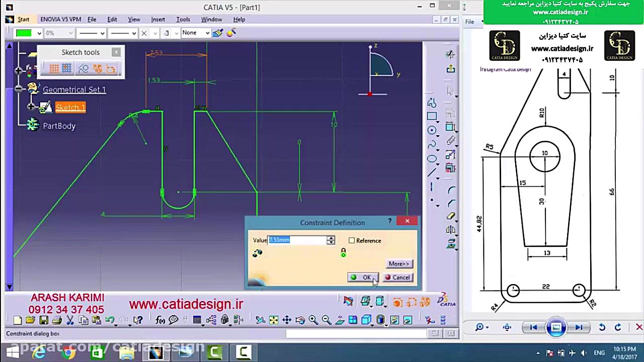Image resolution: width=644 pixels, height=362 pixels.
Task: Click the Save icon
Action: point(44,320)
